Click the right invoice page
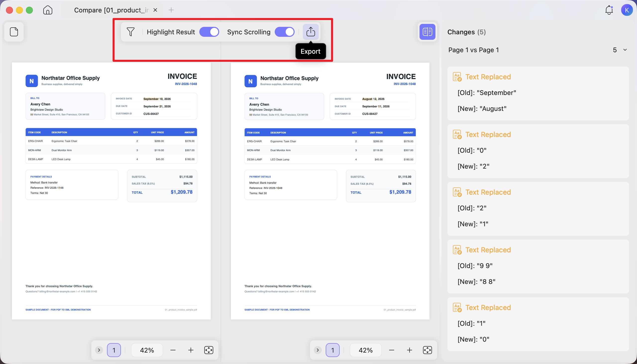 click(x=330, y=191)
